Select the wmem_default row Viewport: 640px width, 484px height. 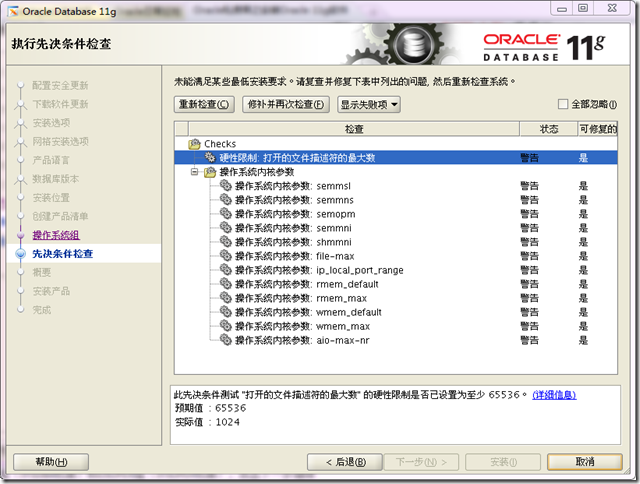coord(396,312)
